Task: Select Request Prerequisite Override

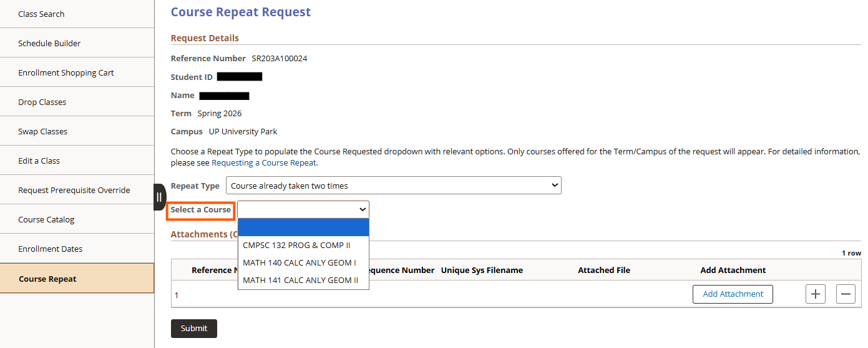Action: click(x=74, y=190)
